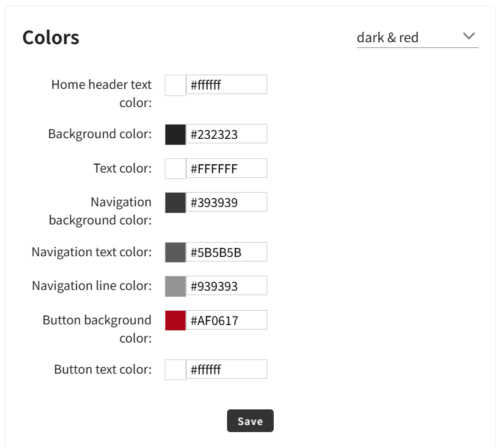504x447 pixels.
Task: Pick the Background color dark swatch
Action: [x=175, y=134]
